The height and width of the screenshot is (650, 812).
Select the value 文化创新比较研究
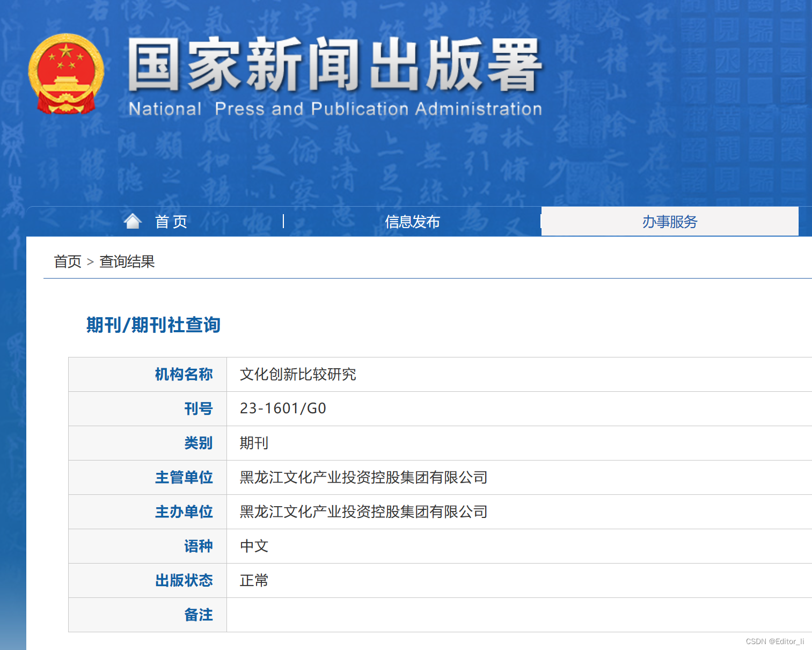coord(298,374)
